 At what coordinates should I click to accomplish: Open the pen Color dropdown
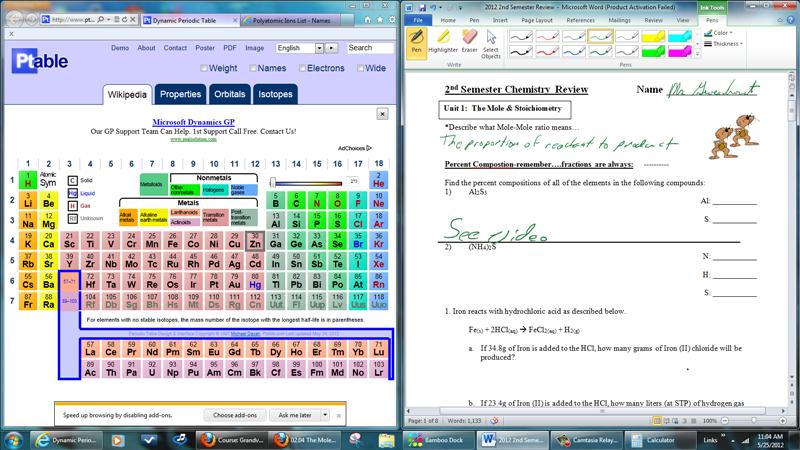click(x=718, y=33)
